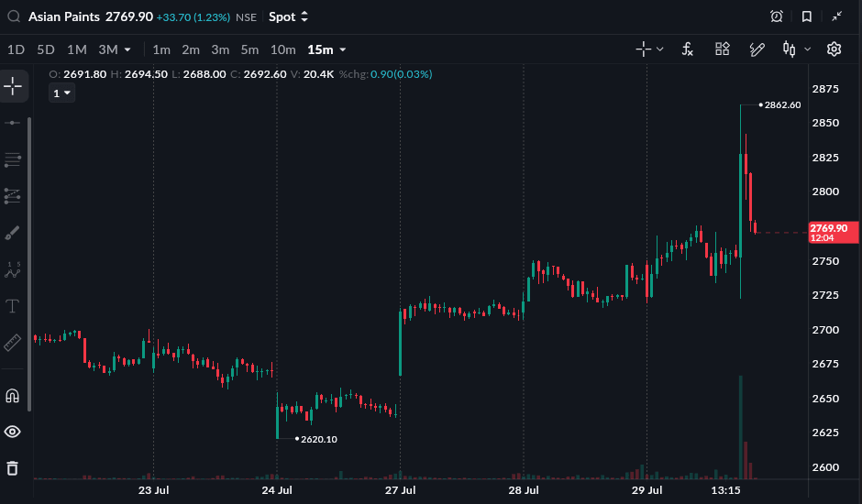
Task: Click the 2862.60 high marker
Action: pyautogui.click(x=782, y=105)
